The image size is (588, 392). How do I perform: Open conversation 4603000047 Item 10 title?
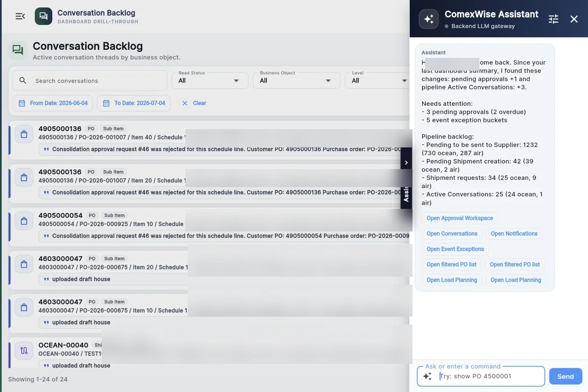(x=61, y=302)
